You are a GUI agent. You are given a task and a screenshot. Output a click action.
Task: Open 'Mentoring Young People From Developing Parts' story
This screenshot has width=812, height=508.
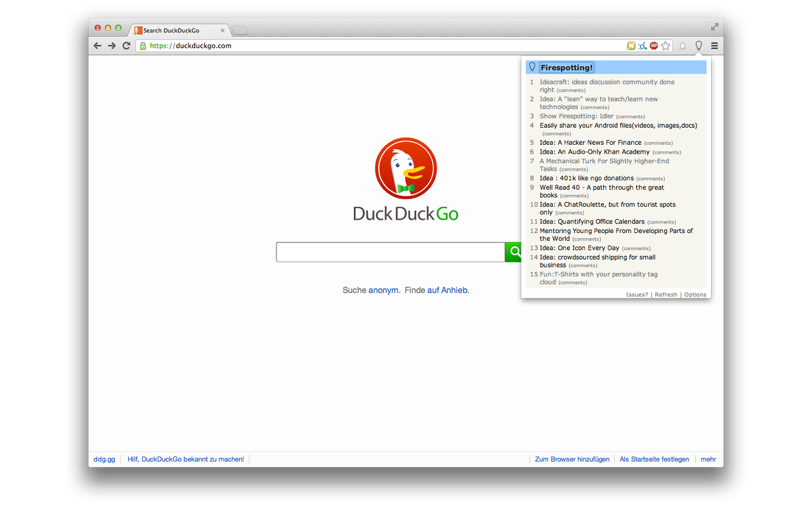point(616,234)
